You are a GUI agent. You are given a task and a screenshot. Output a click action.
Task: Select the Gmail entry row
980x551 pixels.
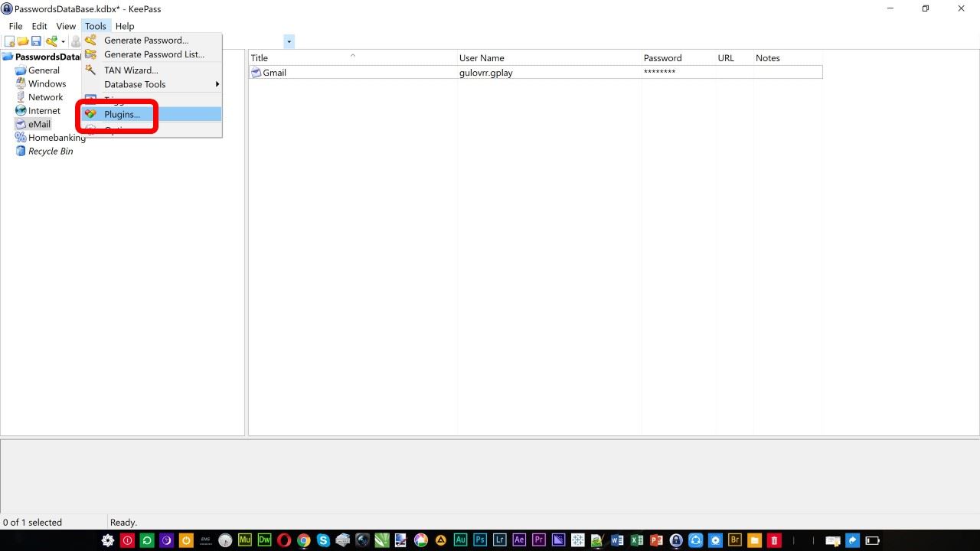536,73
